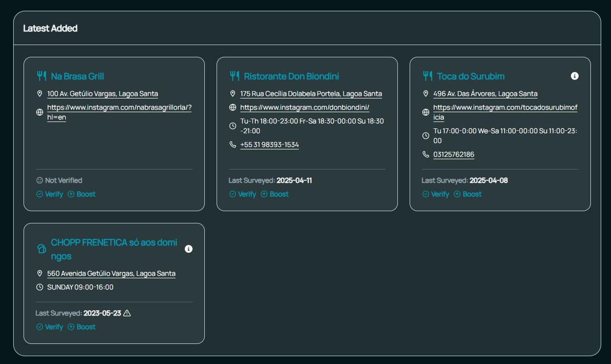Click phone icon beside 03125762186
Image resolution: width=611 pixels, height=364 pixels.
pyautogui.click(x=426, y=154)
